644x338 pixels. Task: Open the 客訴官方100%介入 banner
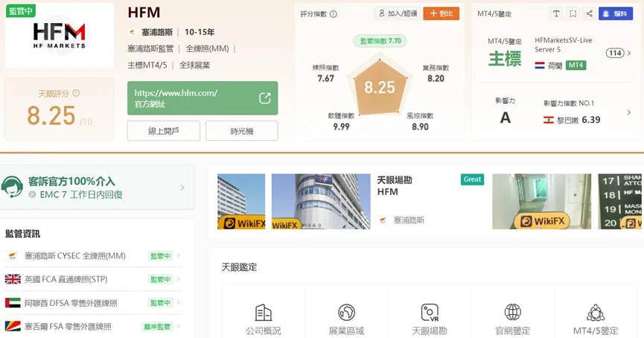98,188
